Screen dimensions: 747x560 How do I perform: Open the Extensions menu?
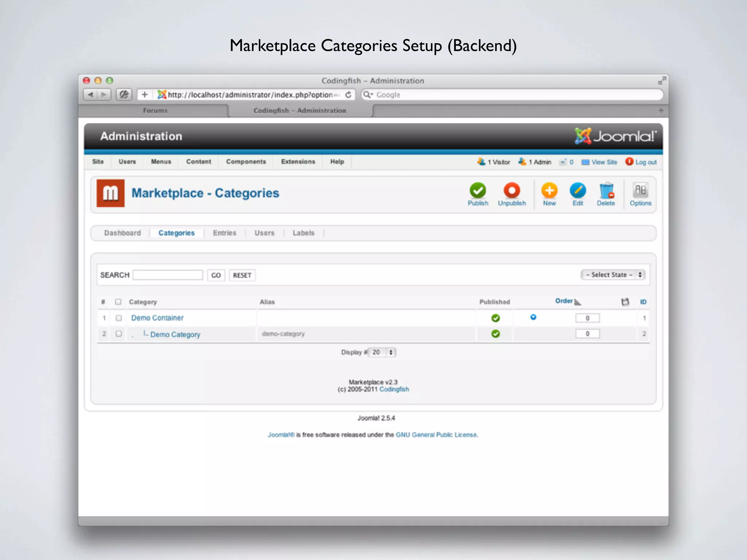click(298, 162)
